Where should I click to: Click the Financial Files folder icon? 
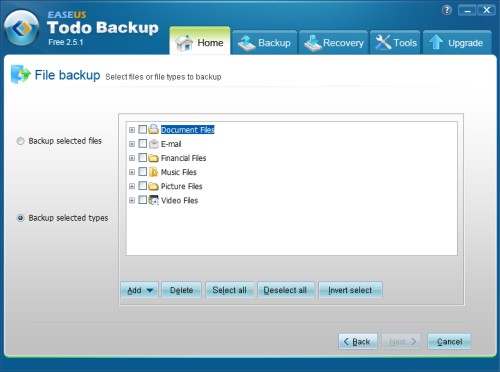point(153,158)
